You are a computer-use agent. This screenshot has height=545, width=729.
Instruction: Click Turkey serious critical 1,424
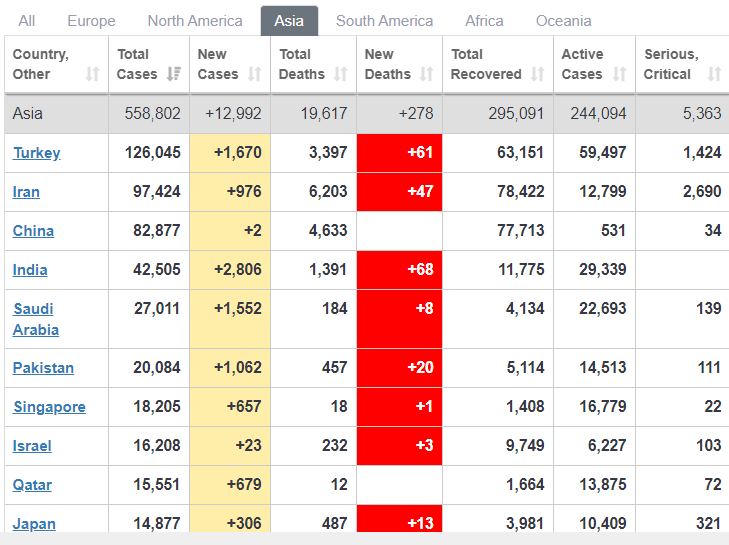point(702,153)
